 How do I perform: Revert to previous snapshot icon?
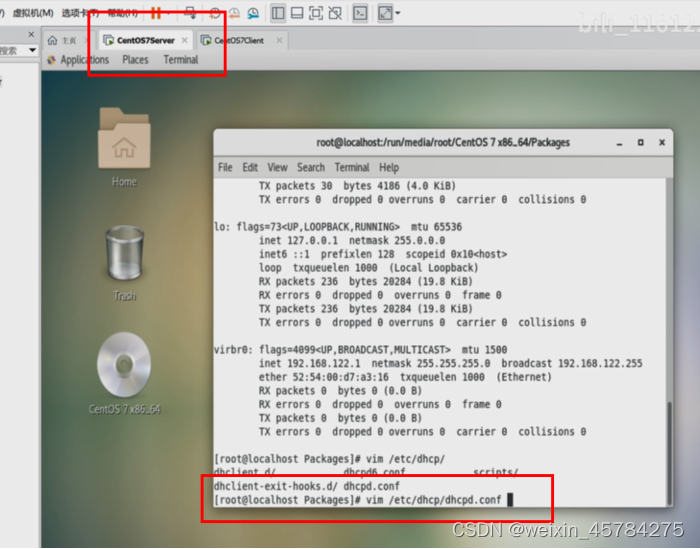[x=234, y=13]
